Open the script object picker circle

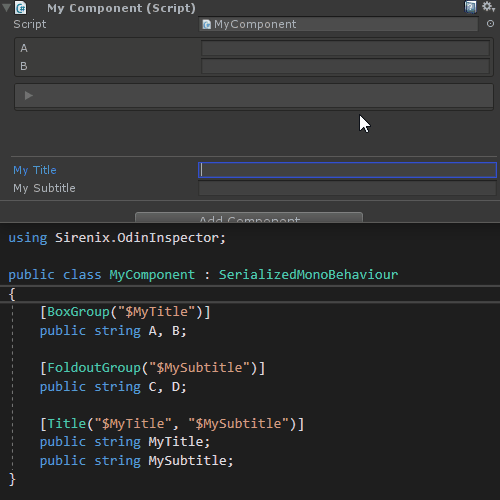pyautogui.click(x=490, y=24)
